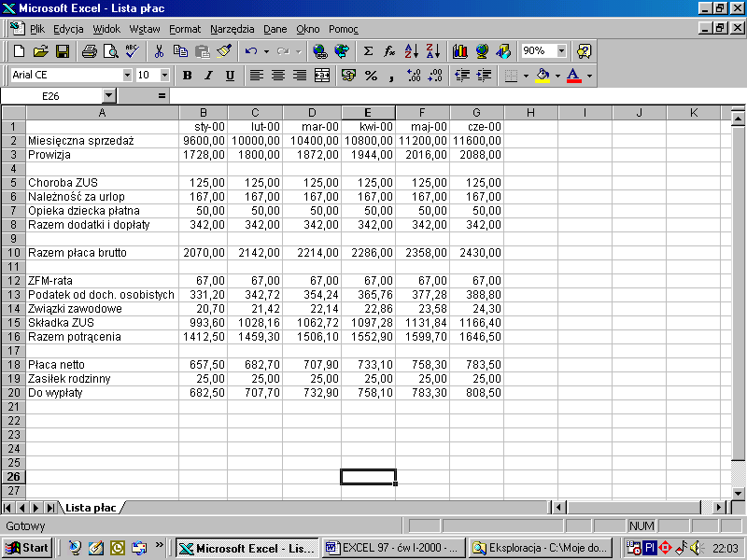
Task: Switch to EXCEL 97 Word document in taskbar
Action: coord(391,548)
